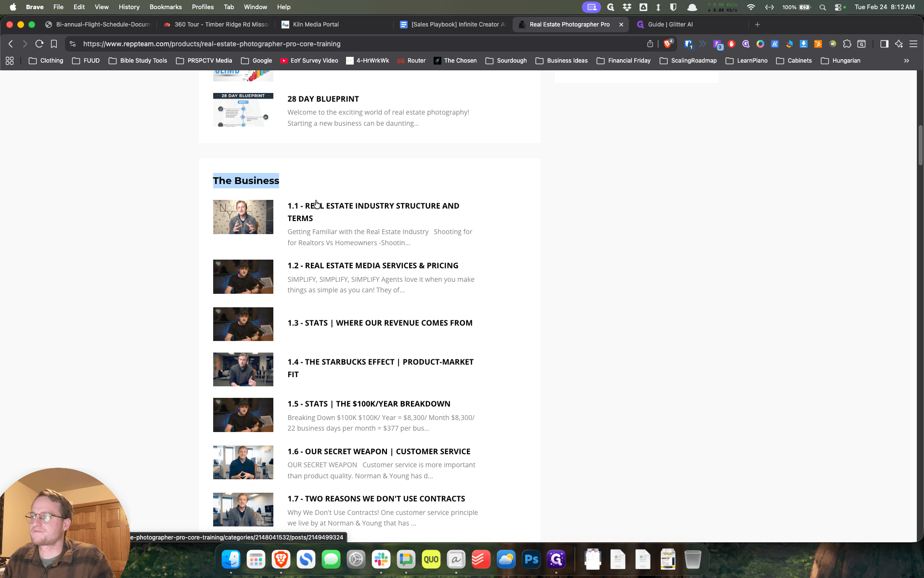Open the Leo AI sparkle icon

click(x=898, y=44)
